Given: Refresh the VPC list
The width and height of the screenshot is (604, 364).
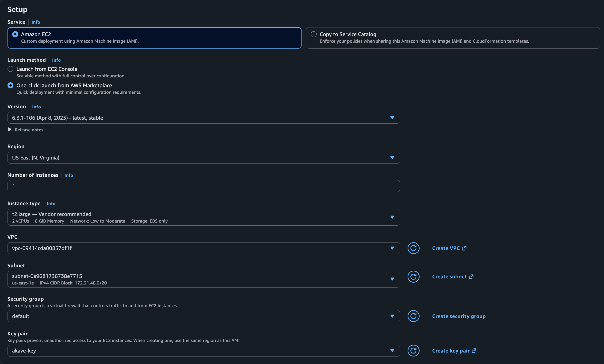Looking at the screenshot, I should (x=413, y=248).
